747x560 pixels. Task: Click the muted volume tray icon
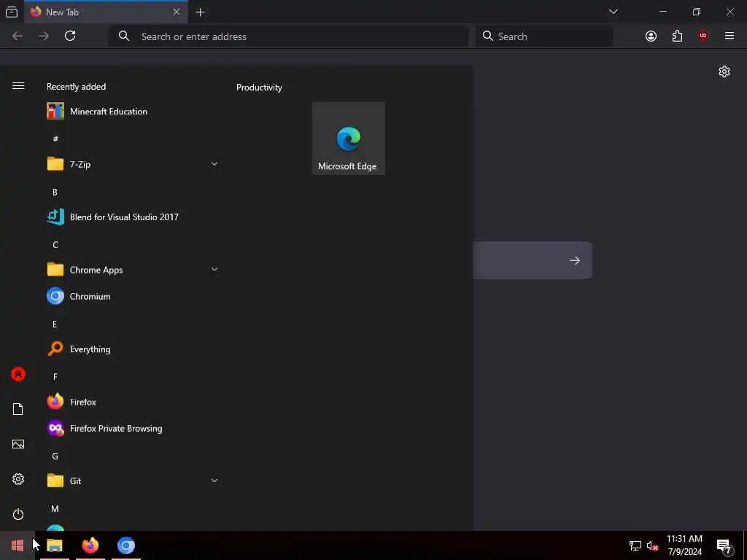[653, 545]
